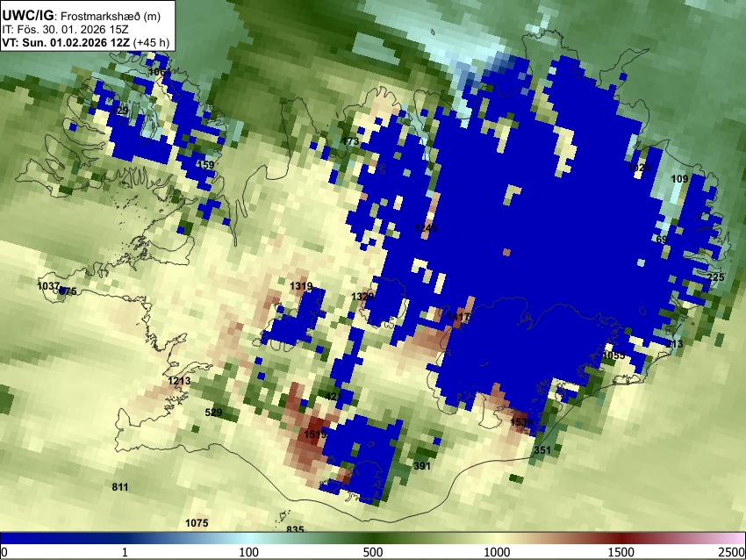Viewport: 746px width, 560px height.
Task: Click the '(+45 h)' forecast offset text
Action: tap(151, 42)
